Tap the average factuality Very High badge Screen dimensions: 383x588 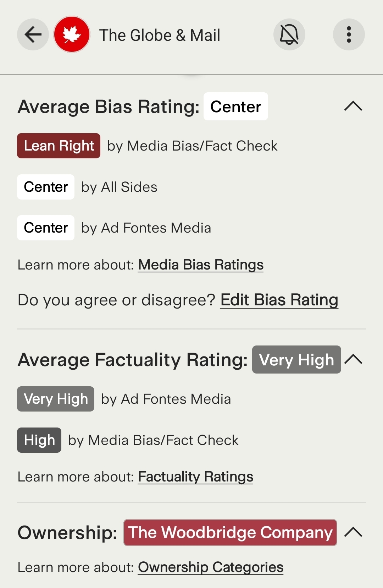pos(296,360)
